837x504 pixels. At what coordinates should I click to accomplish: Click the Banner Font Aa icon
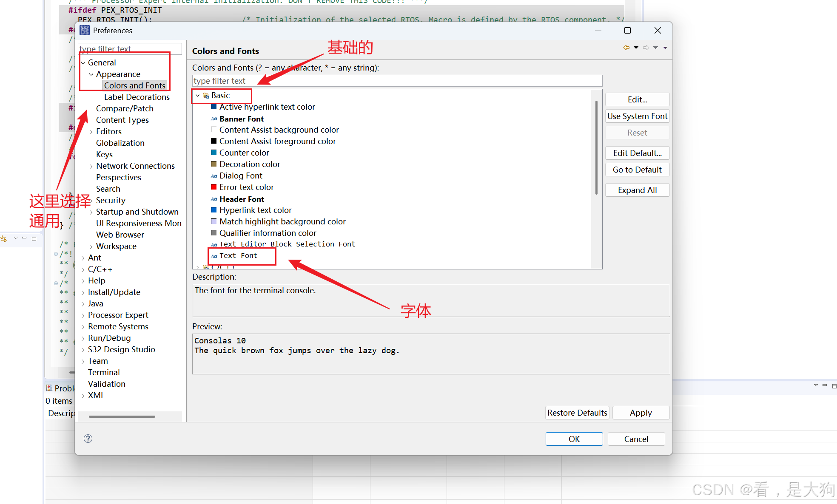[214, 119]
